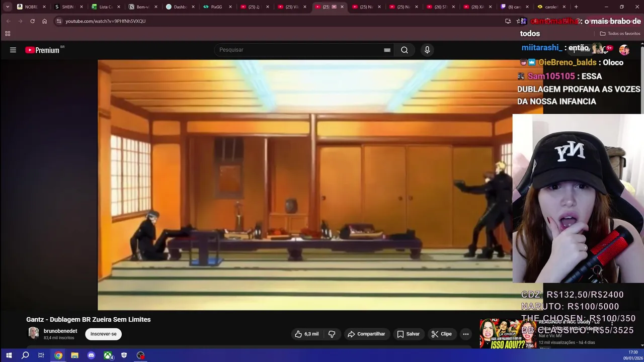Open OBS Studio from the taskbar
644x362 pixels.
coord(140,355)
